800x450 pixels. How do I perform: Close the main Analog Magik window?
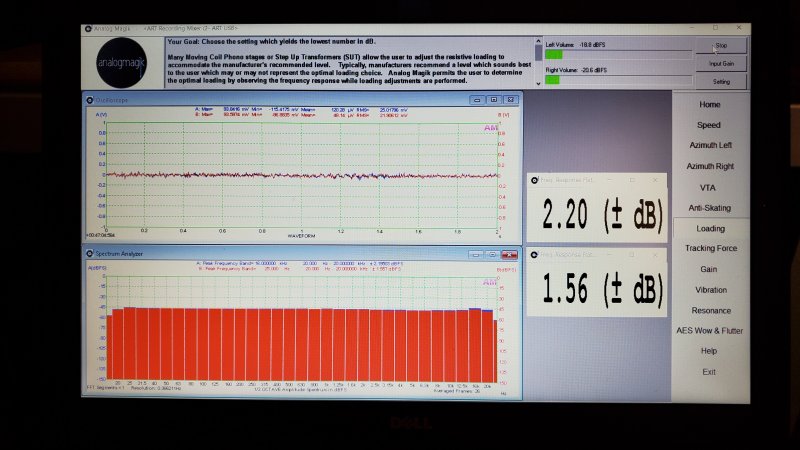click(739, 28)
